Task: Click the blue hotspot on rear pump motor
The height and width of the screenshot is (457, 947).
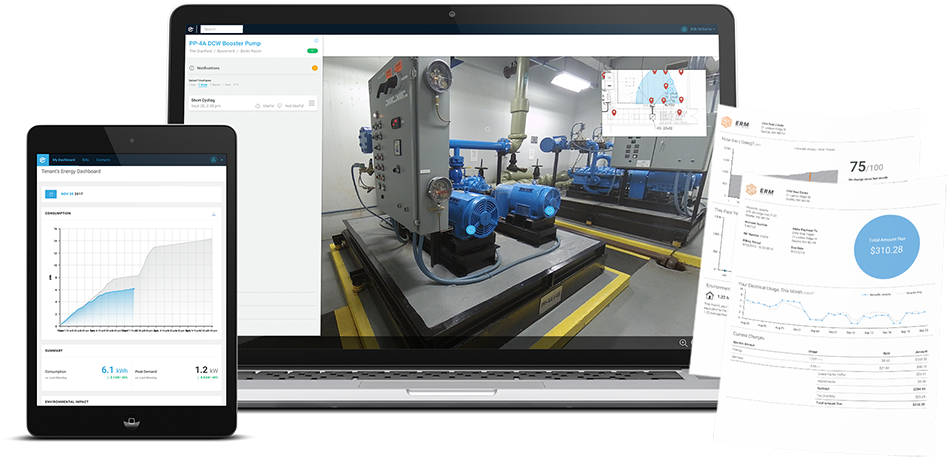Action: 549,211
